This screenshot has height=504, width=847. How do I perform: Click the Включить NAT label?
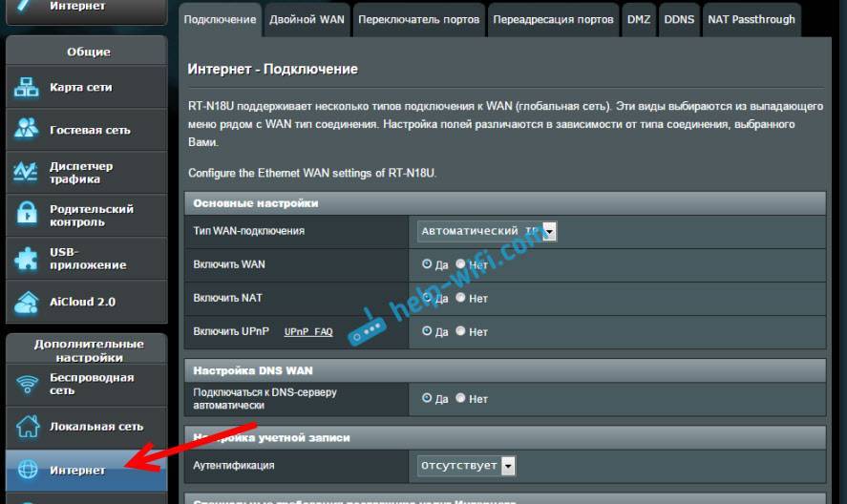pyautogui.click(x=228, y=298)
